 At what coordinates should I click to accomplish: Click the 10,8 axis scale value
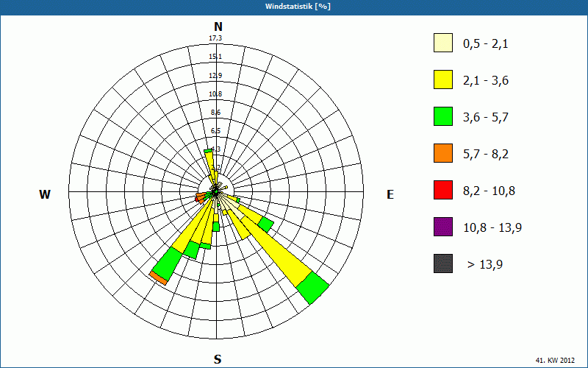pyautogui.click(x=215, y=94)
